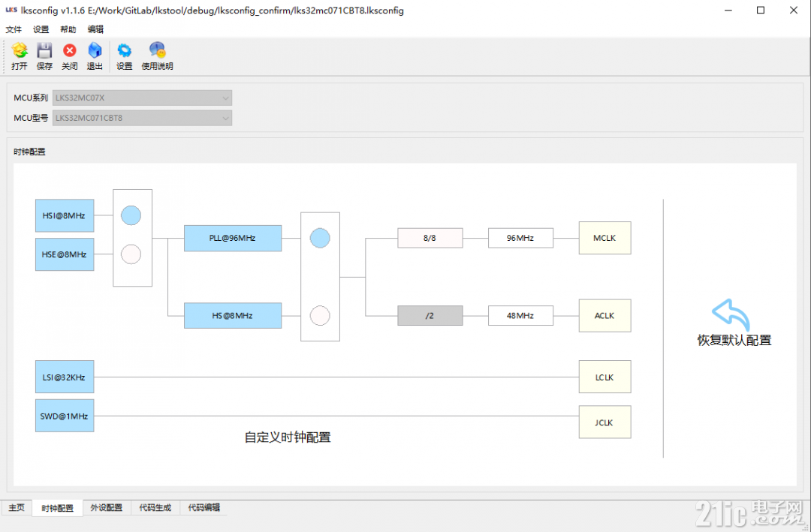Switch to the 代码编辑 tab
This screenshot has height=532, width=811.
(204, 508)
